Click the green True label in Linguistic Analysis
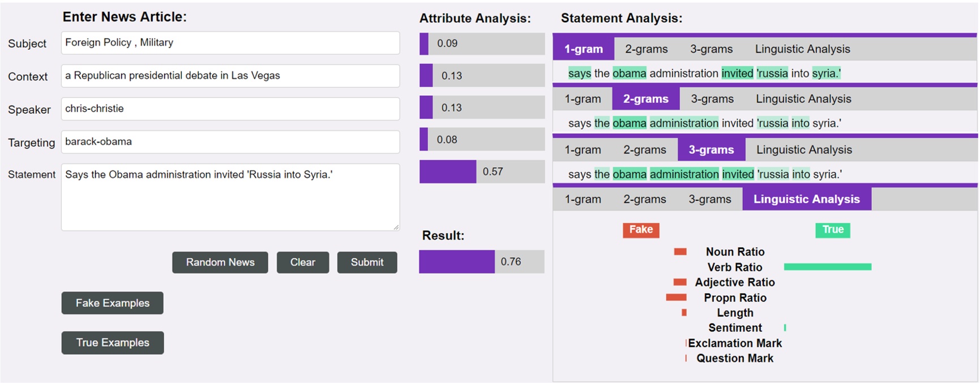Viewport: 980px width, 383px height. 832,230
